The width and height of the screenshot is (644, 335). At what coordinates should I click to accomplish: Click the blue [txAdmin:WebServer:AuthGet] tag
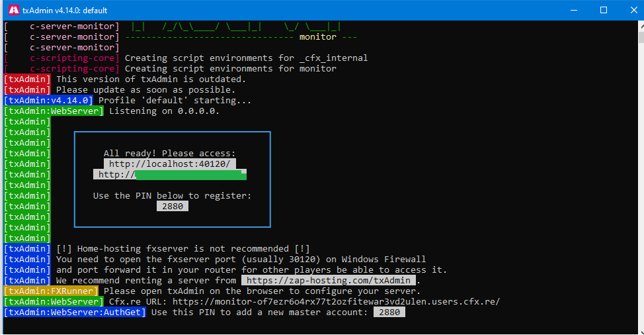pos(75,312)
